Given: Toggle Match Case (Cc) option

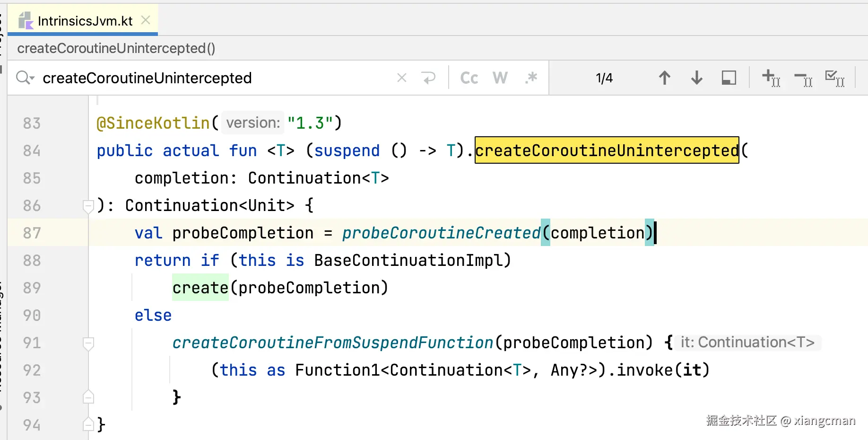Looking at the screenshot, I should click(x=469, y=78).
